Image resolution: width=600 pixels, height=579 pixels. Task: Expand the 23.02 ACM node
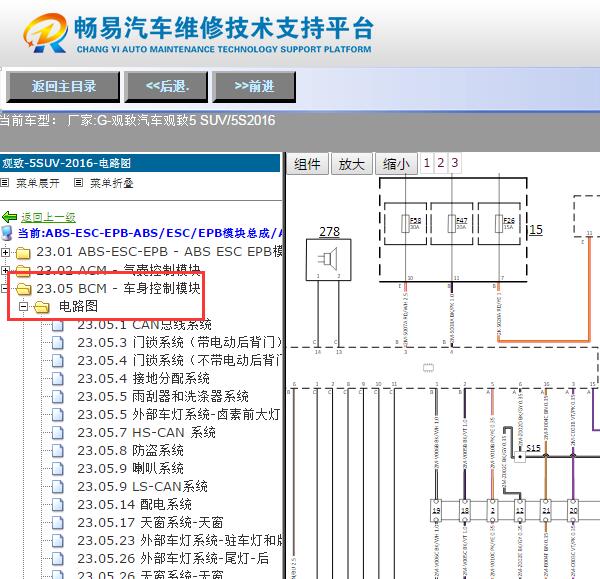click(x=5, y=270)
